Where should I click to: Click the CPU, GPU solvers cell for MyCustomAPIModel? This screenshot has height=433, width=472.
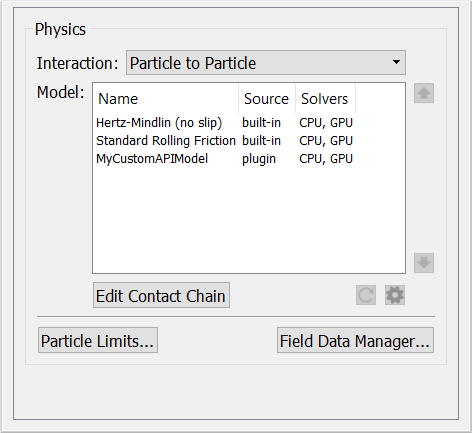(x=326, y=159)
